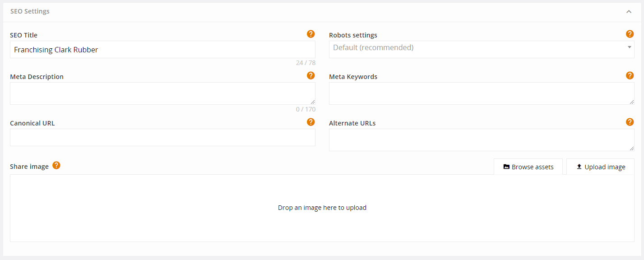Open the Robots settings dropdown
The width and height of the screenshot is (644, 260).
482,47
